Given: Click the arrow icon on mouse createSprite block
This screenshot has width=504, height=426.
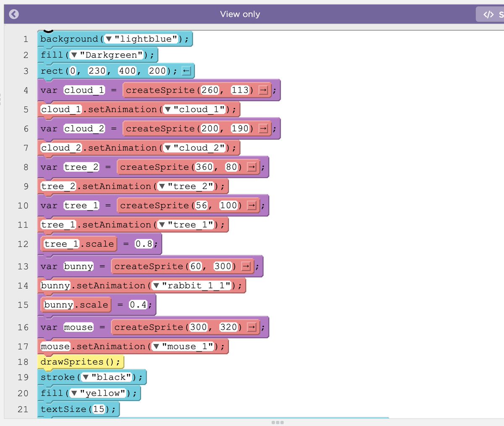Looking at the screenshot, I should (252, 327).
